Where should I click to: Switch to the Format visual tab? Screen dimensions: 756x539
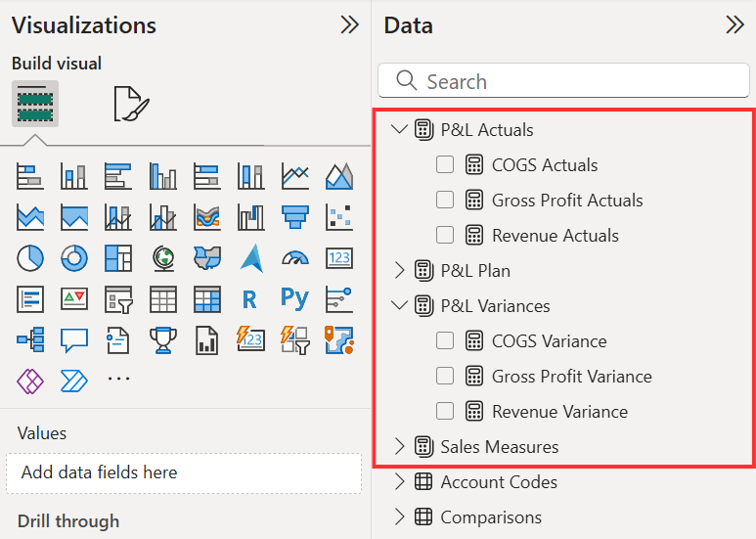click(131, 104)
